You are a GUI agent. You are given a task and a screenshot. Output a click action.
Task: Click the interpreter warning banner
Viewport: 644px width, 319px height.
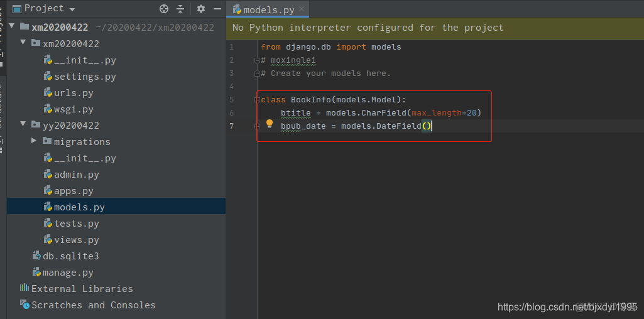pyautogui.click(x=435, y=28)
